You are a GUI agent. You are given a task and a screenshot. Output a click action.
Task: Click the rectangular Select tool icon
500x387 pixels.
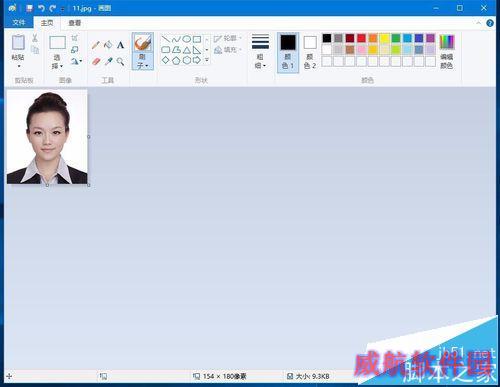[57, 43]
